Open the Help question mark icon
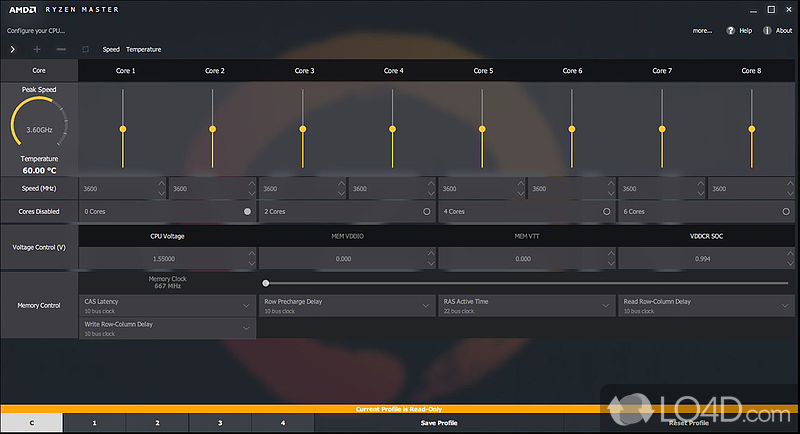 tap(730, 31)
